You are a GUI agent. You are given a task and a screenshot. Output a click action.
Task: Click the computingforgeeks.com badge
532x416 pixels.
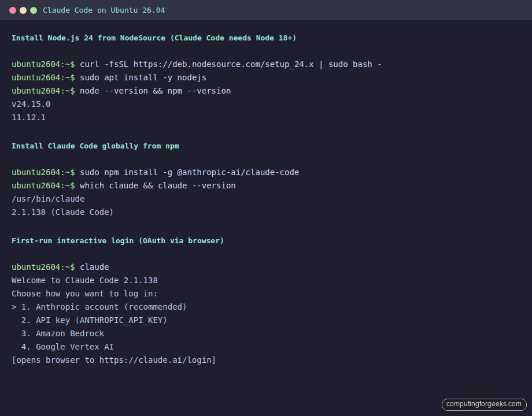point(484,404)
